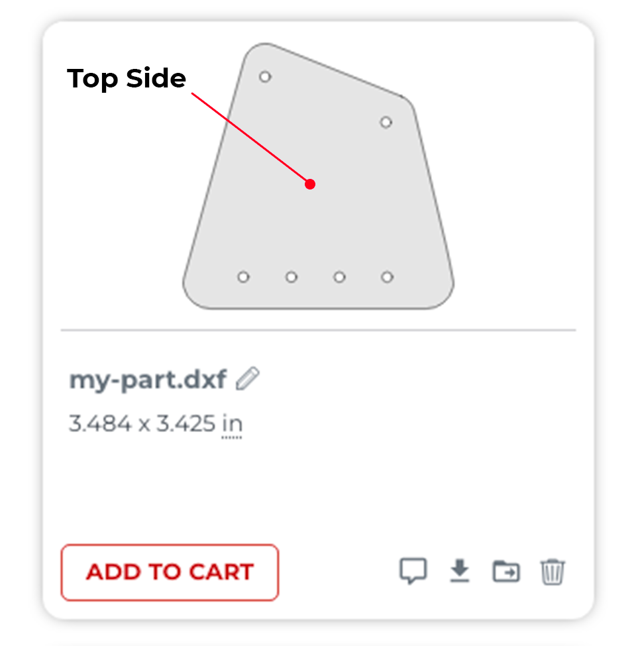Delete the part with the trash icon
This screenshot has height=646, width=644.
click(553, 571)
